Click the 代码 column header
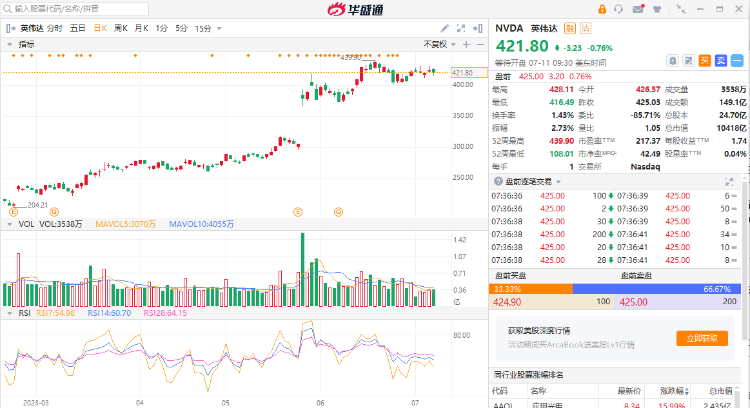Screen dimensions: 750x408 (499, 391)
